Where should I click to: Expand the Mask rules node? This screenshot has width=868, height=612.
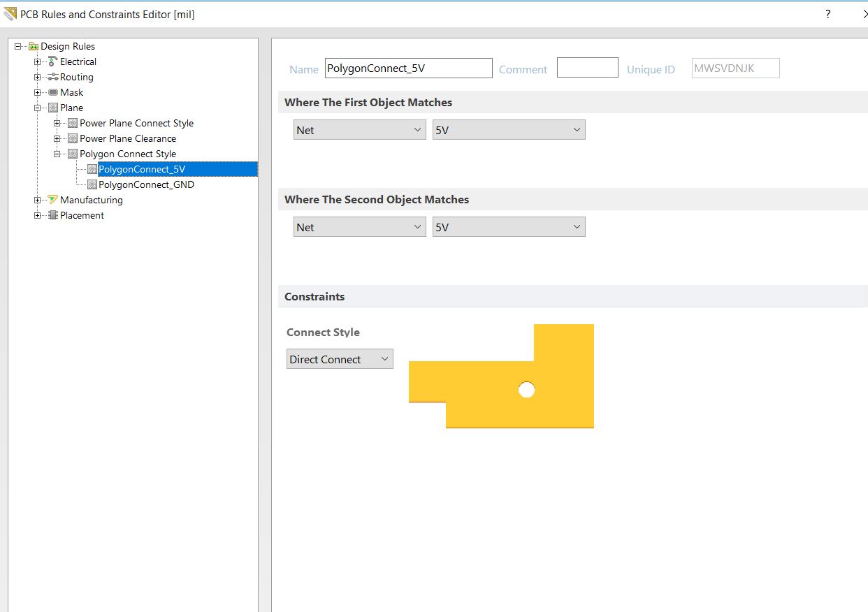[38, 92]
